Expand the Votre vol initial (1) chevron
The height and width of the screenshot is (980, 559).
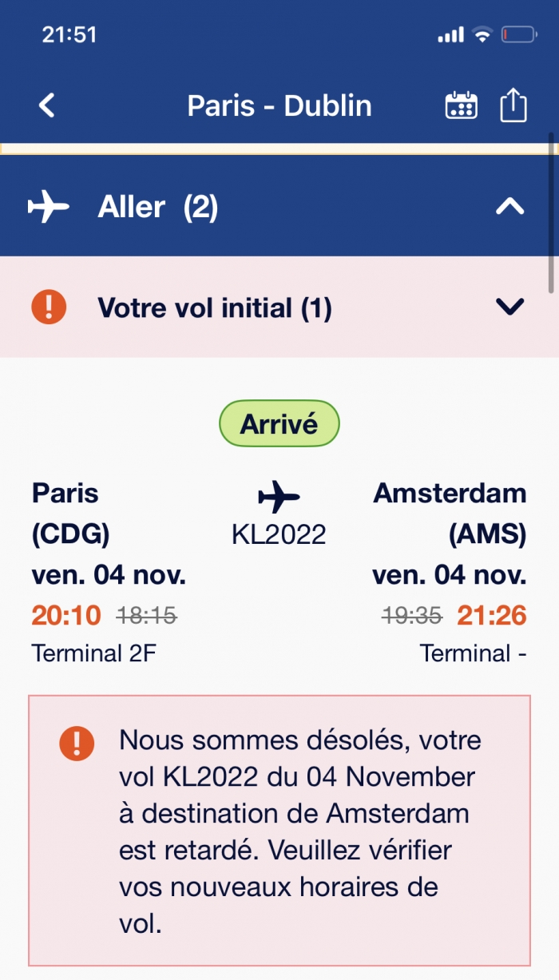[510, 307]
